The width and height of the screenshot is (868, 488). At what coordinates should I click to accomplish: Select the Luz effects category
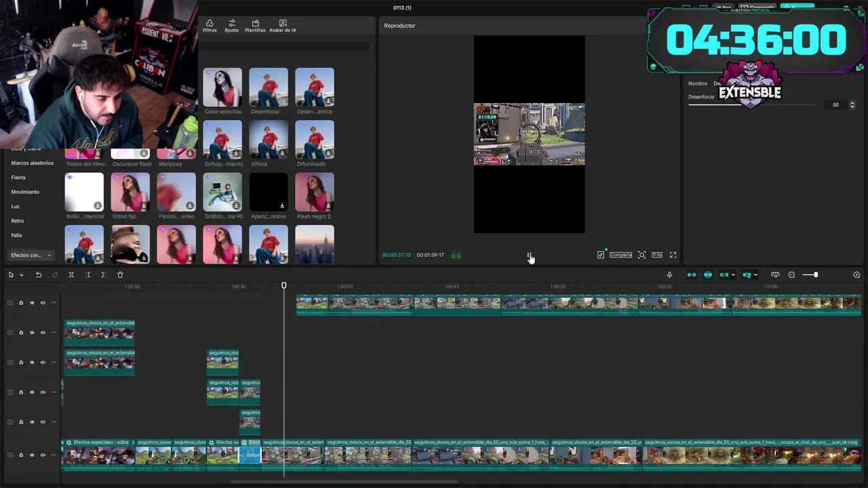pyautogui.click(x=15, y=206)
